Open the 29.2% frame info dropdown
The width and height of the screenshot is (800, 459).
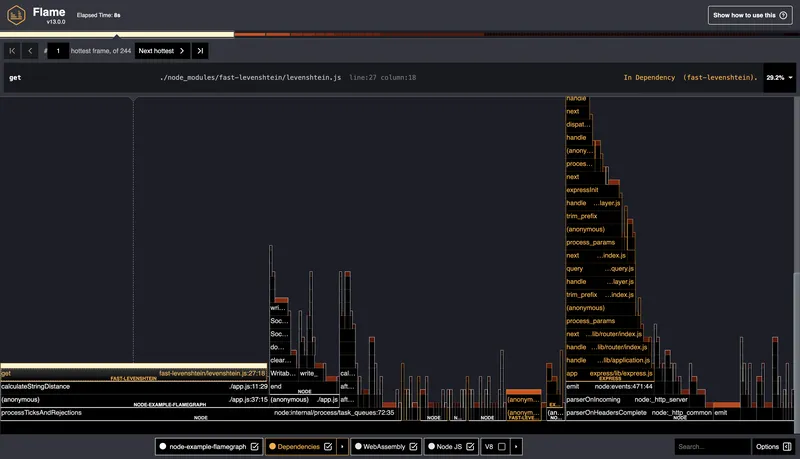coord(778,77)
